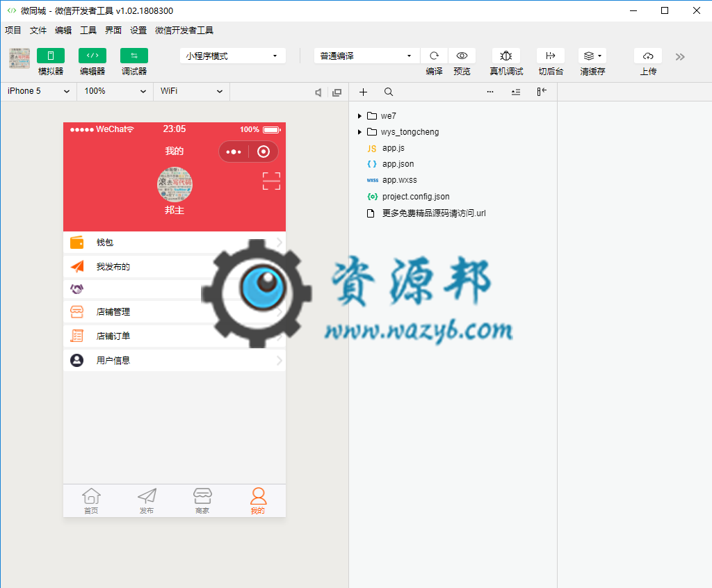Open the 界面 menu

click(x=113, y=31)
